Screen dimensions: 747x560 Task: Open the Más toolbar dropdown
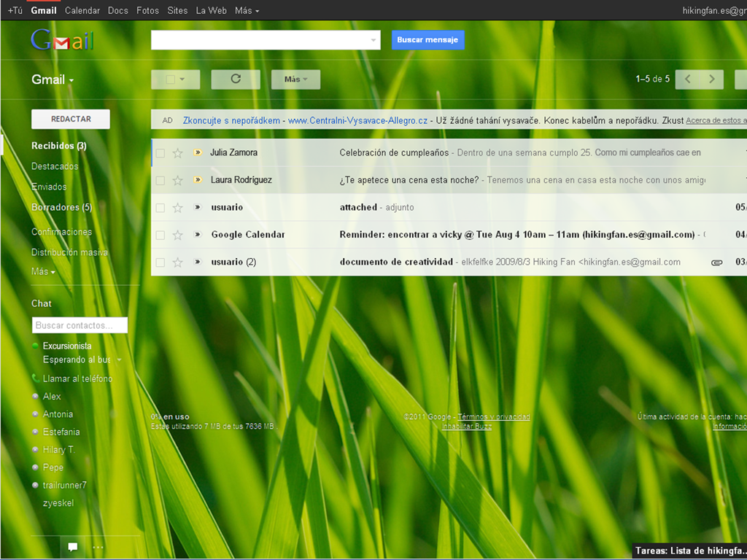[x=296, y=79]
